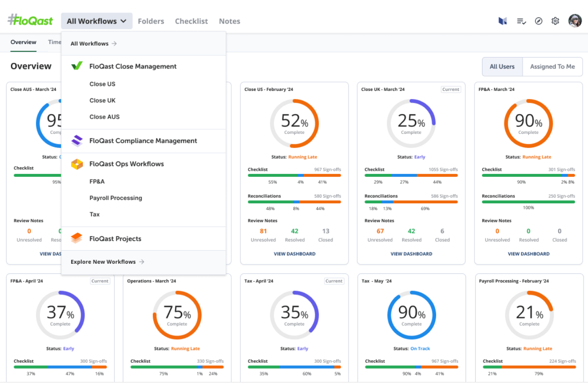Select FloQast Ops Workflows
Image resolution: width=588 pixels, height=392 pixels.
(x=127, y=164)
